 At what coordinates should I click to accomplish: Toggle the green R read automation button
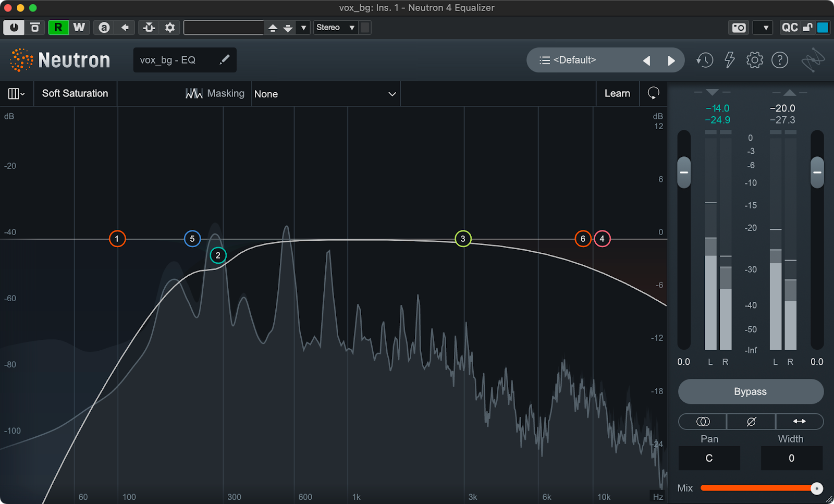coord(58,28)
